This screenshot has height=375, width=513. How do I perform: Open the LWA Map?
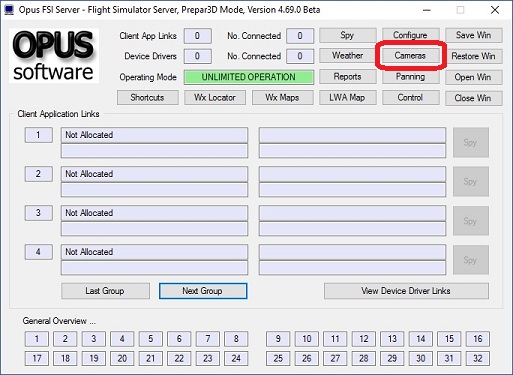348,98
